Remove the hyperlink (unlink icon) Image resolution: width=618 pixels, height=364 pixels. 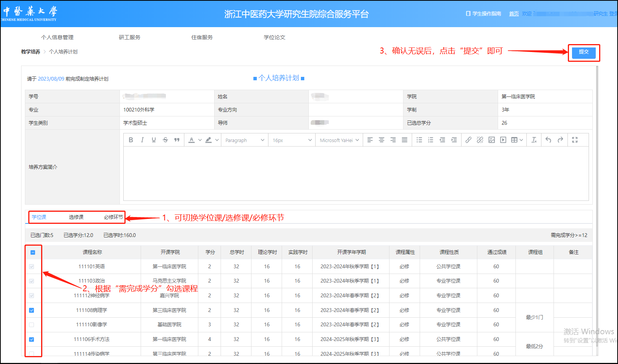(x=480, y=140)
